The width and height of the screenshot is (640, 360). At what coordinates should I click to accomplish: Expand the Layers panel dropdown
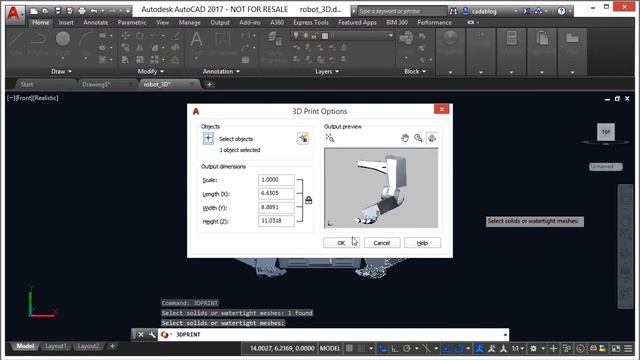[327, 71]
